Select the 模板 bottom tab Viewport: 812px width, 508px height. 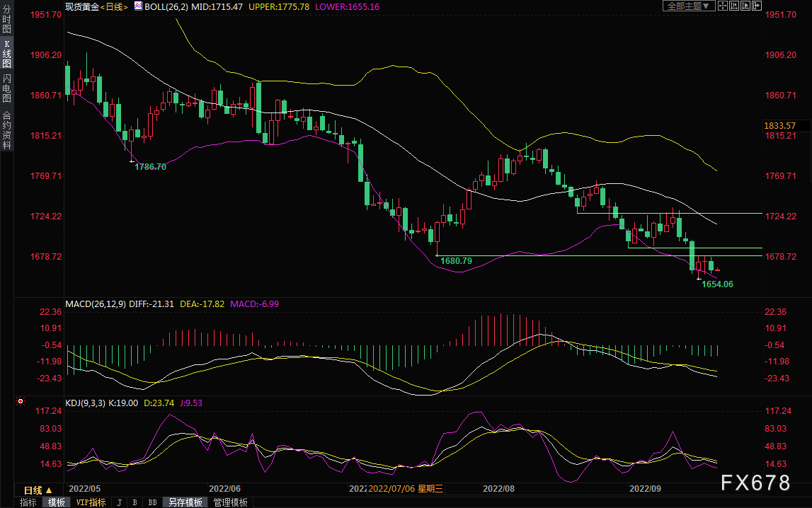pos(57,502)
